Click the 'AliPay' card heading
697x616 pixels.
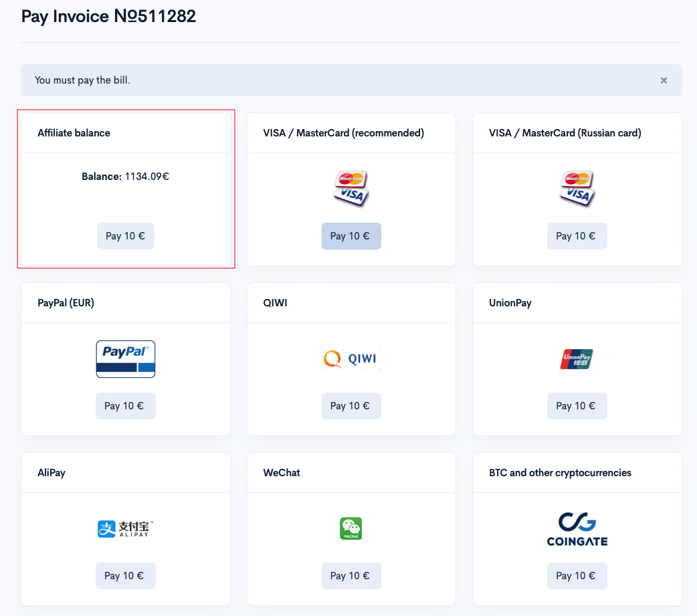pyautogui.click(x=52, y=473)
